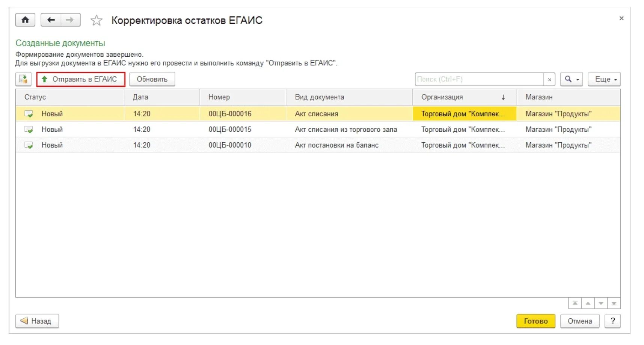Select the Новый status in row 00ЦБ-000016
Screen dimensions: 644x345
(x=52, y=114)
